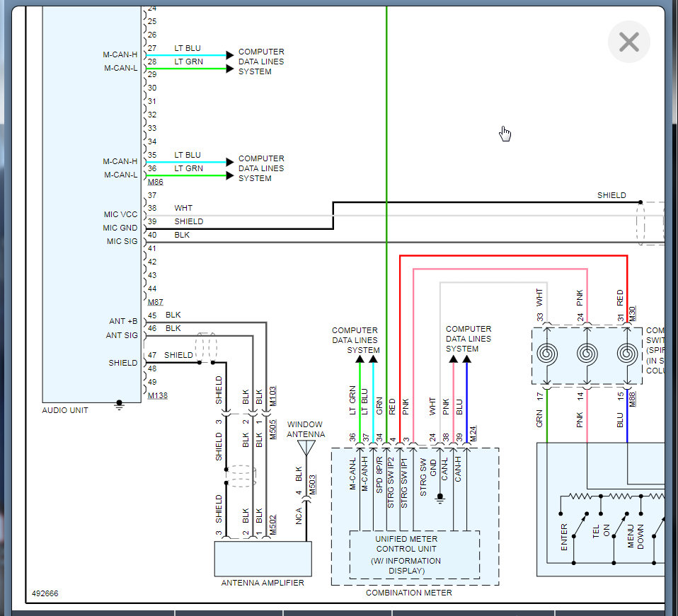Click the M30 connector label

click(632, 313)
